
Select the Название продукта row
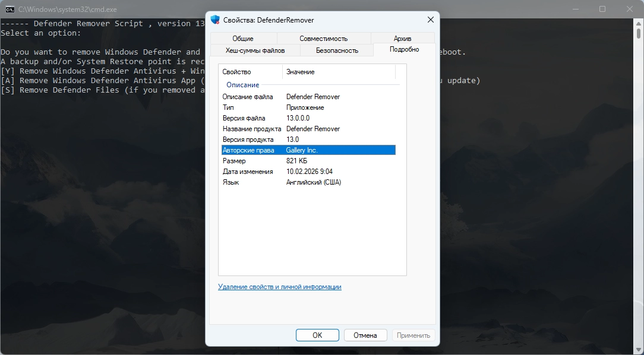tap(308, 129)
